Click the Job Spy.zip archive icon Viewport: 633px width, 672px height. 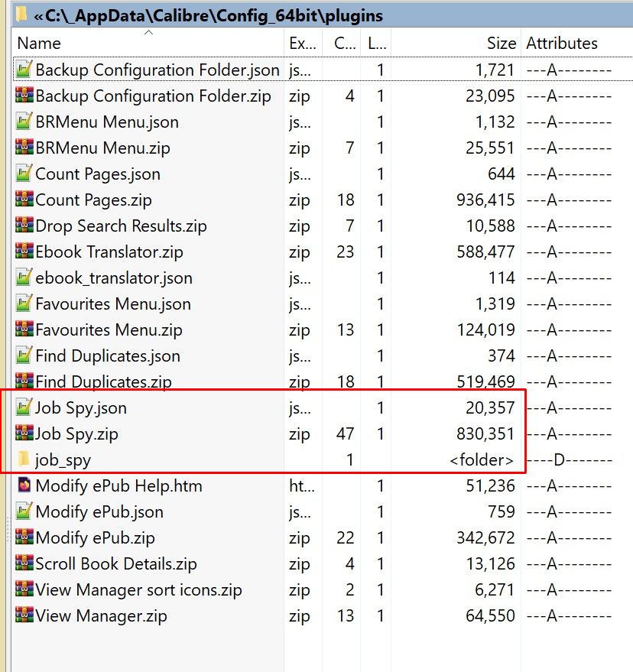pyautogui.click(x=24, y=433)
